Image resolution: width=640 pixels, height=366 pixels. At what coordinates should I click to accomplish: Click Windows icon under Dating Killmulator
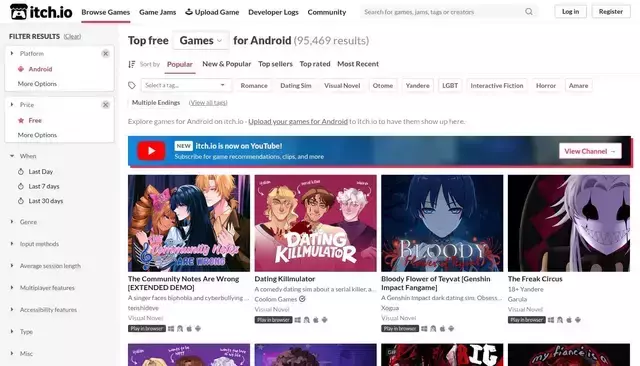point(298,320)
